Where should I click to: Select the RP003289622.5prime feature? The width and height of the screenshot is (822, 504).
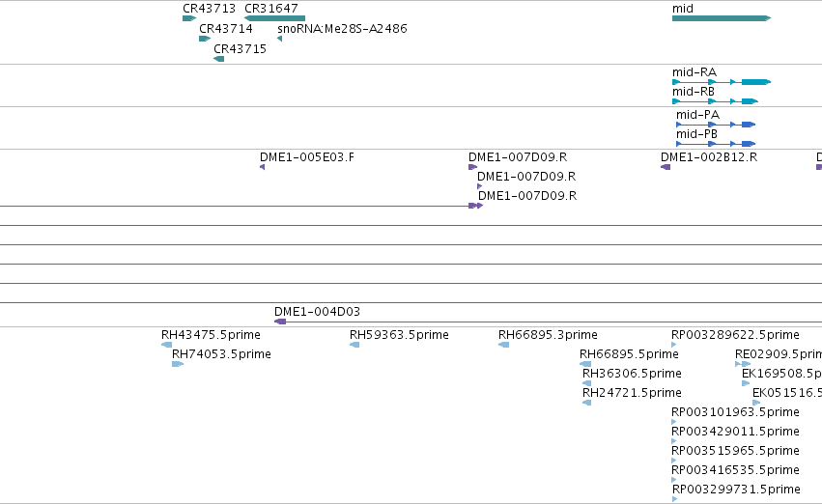click(673, 345)
